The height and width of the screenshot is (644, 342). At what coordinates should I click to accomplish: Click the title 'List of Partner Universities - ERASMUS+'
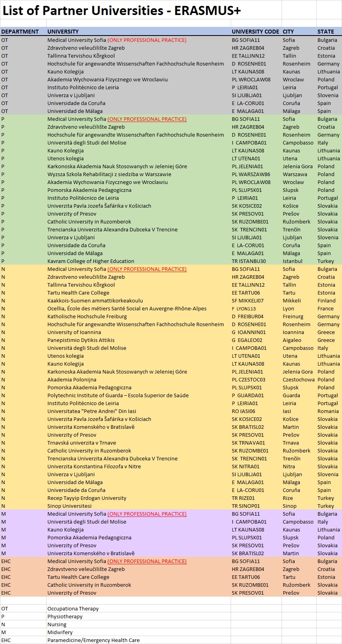(122, 11)
